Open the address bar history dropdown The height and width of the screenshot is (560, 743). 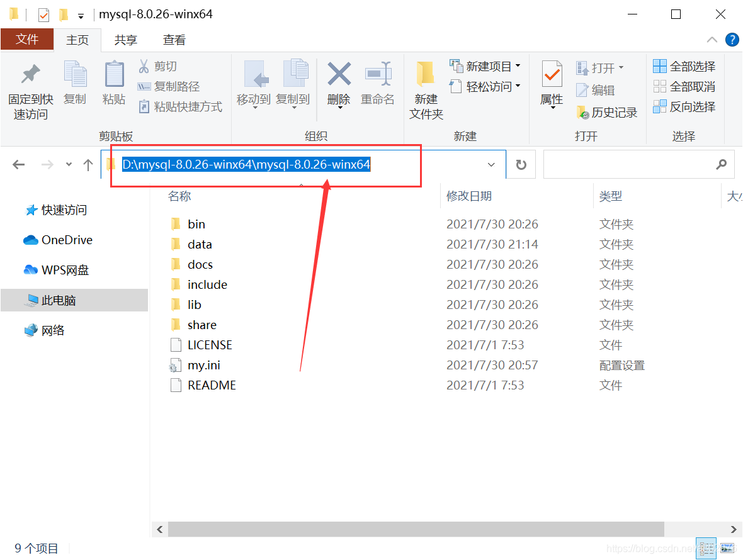tap(491, 165)
